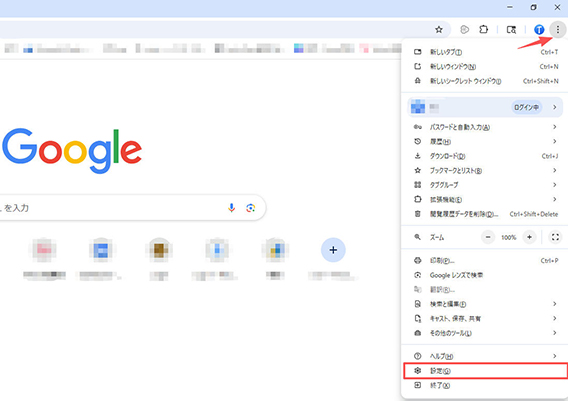568x401 pixels.
Task: Open ダウンロード menu entry
Action: pos(484,156)
